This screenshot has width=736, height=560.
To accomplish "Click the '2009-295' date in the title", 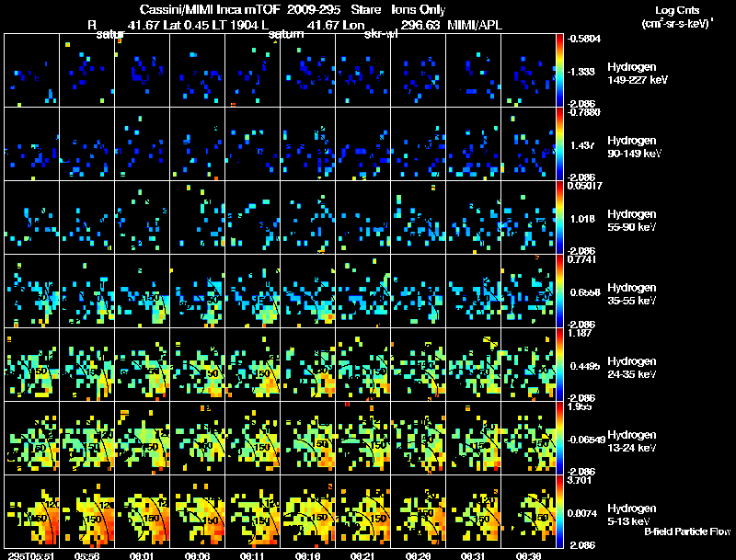I will (x=314, y=9).
